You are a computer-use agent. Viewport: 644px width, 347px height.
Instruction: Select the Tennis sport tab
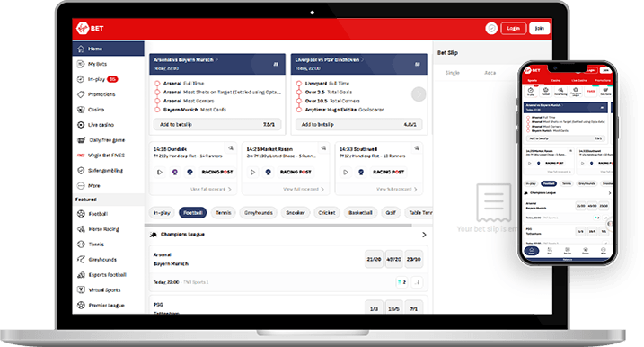click(224, 212)
